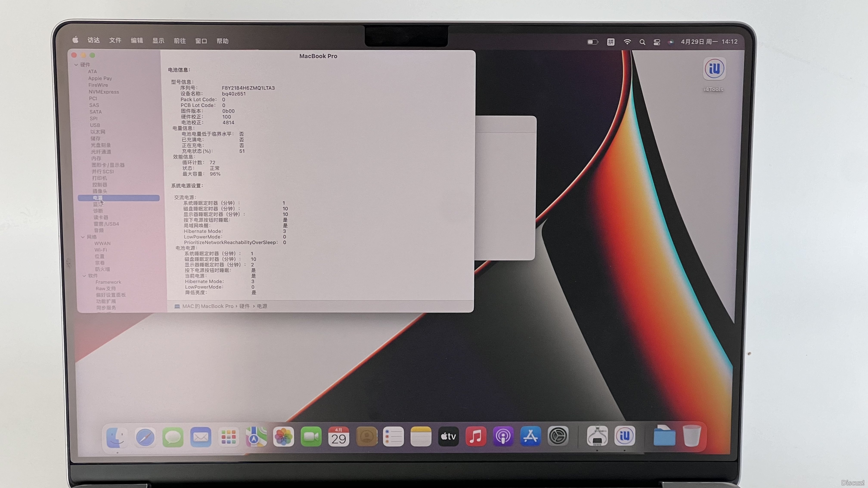Open input method Pinyin menu icon
The height and width of the screenshot is (488, 868).
[x=611, y=42]
